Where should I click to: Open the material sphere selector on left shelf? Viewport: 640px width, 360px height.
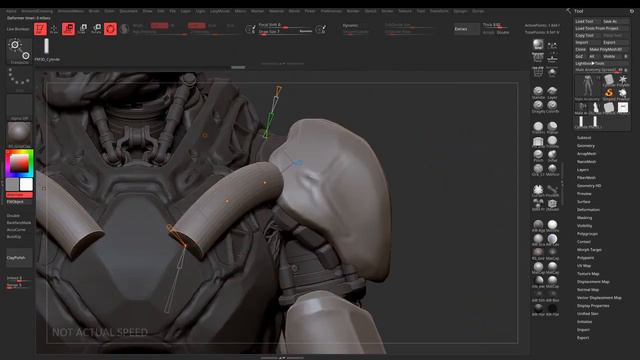pyautogui.click(x=19, y=134)
